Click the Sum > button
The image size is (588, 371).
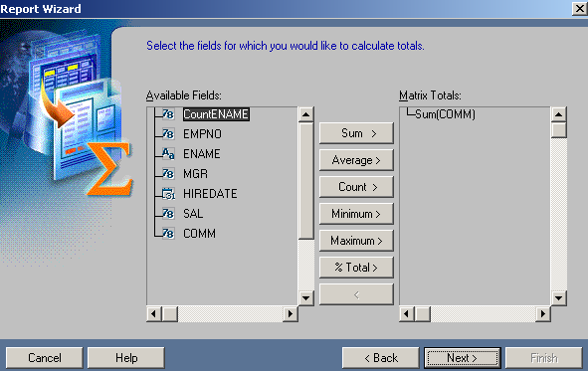tap(356, 133)
